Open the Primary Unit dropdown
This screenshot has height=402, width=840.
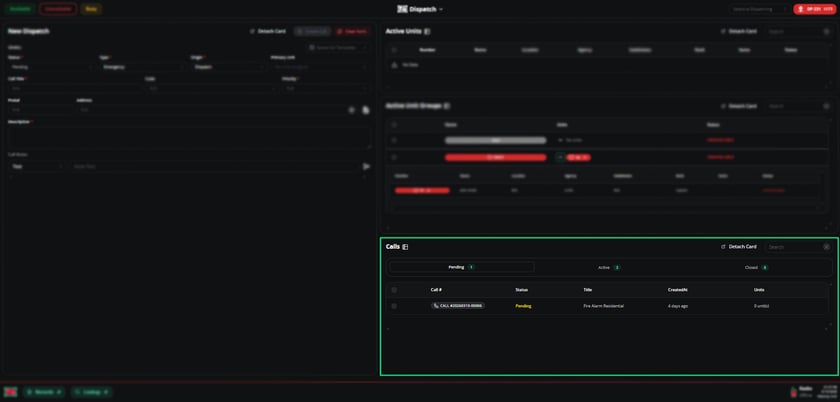click(x=320, y=67)
